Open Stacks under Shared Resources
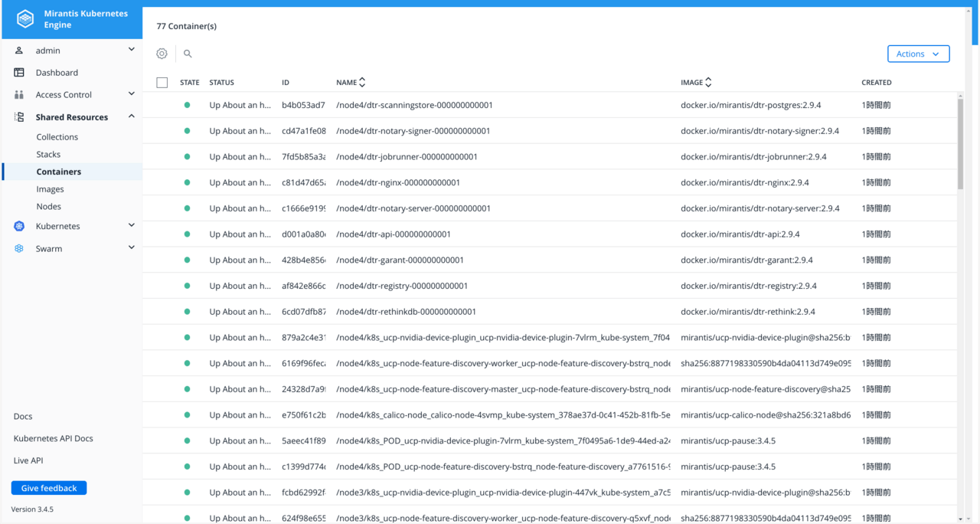980x524 pixels. coord(48,155)
